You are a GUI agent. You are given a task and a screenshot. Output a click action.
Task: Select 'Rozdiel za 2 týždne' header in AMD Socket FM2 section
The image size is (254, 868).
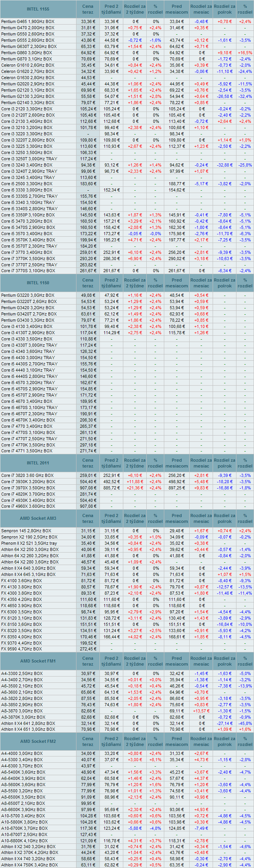click(134, 741)
